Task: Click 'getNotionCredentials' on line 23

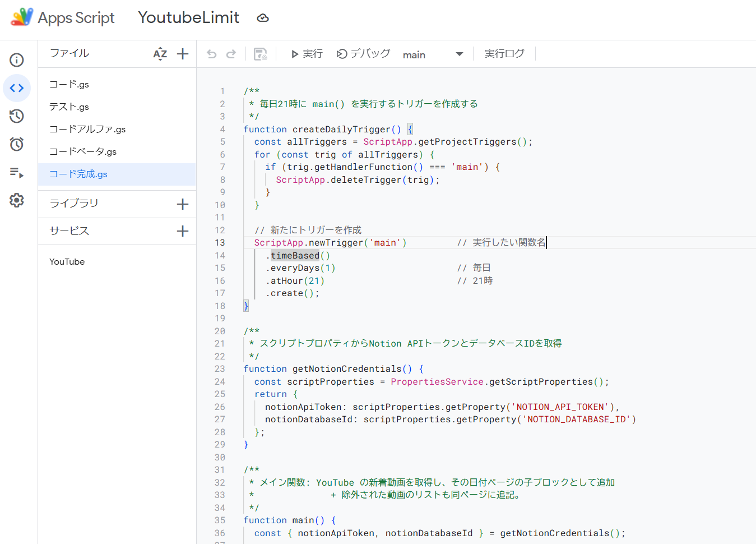Action: pyautogui.click(x=347, y=369)
